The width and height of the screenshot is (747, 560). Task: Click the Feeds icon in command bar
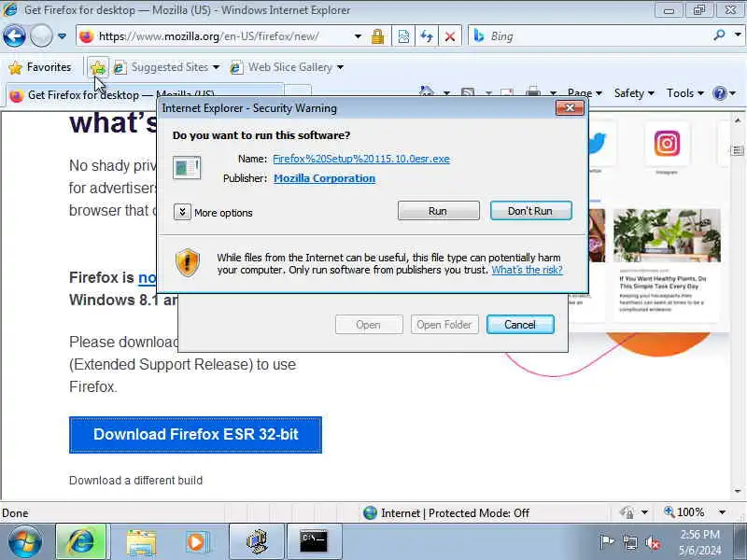click(468, 92)
